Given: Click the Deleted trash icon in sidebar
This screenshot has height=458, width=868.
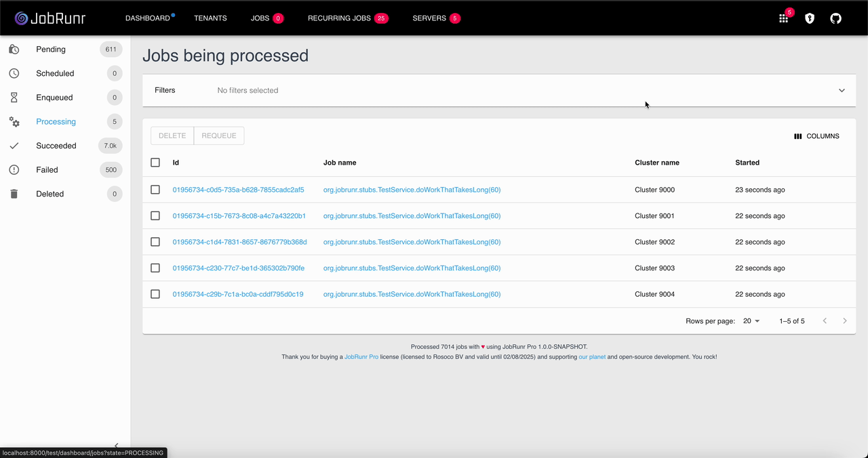Looking at the screenshot, I should pyautogui.click(x=14, y=194).
